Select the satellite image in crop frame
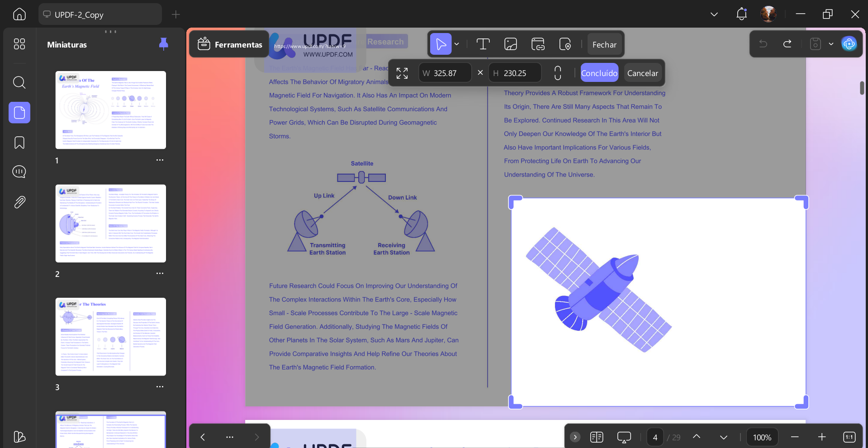 [x=658, y=302]
